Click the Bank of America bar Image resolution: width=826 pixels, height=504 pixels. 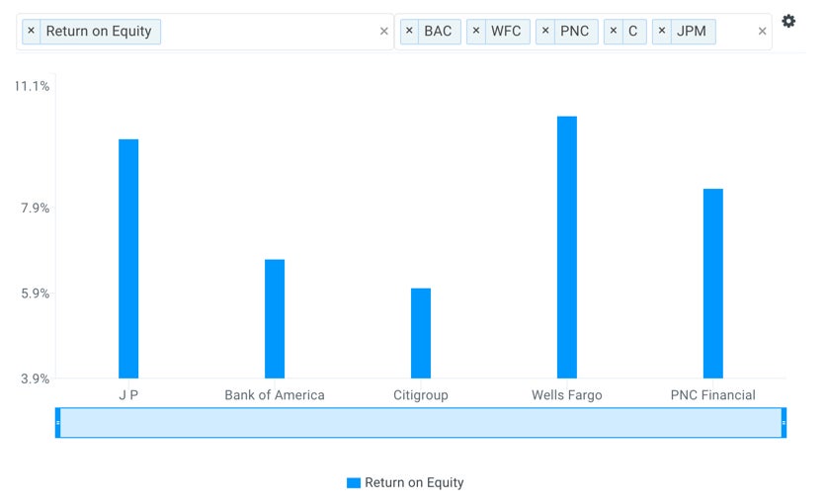click(275, 318)
